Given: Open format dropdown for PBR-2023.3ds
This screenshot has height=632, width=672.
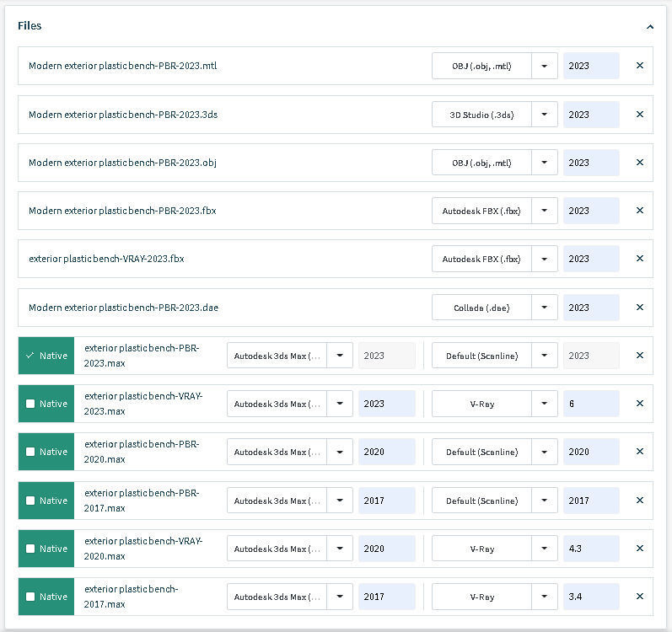Looking at the screenshot, I should tap(545, 115).
